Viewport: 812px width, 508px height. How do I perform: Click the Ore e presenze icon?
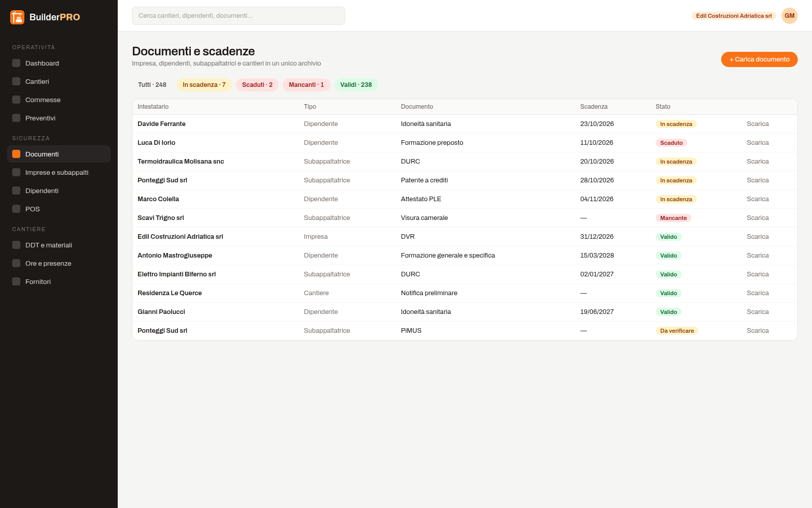16,263
